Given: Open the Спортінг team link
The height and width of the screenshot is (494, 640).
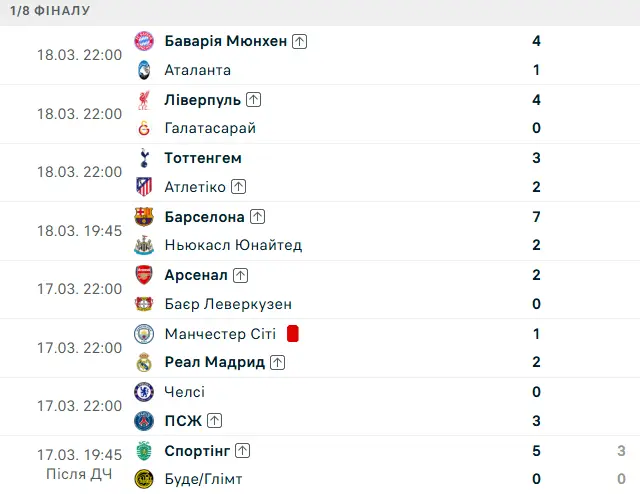Looking at the screenshot, I should coord(197,450).
